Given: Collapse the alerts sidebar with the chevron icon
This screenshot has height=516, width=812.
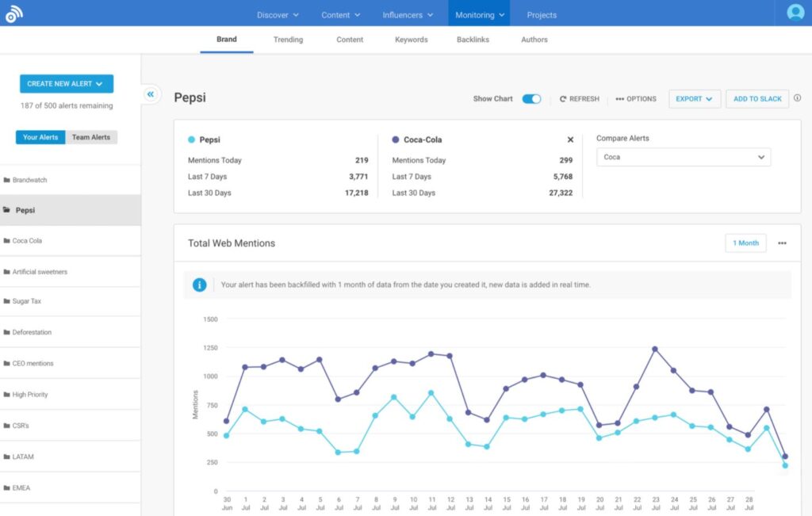Looking at the screenshot, I should coord(151,94).
